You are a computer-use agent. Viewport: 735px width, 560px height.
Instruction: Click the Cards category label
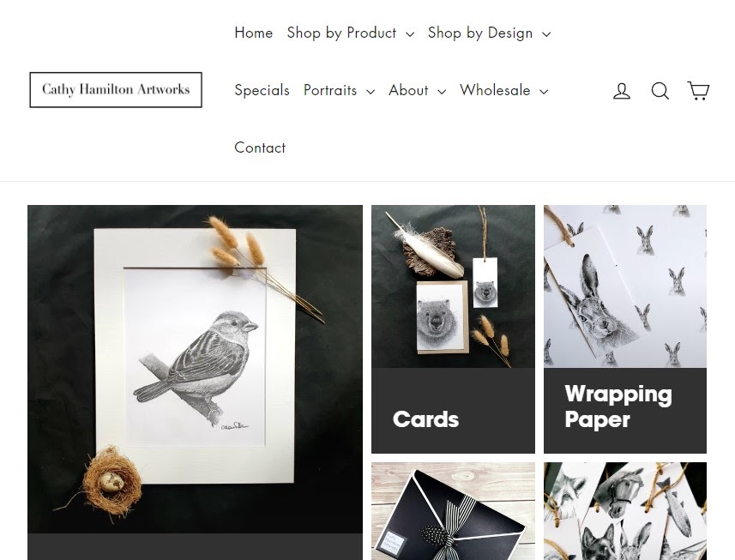425,419
